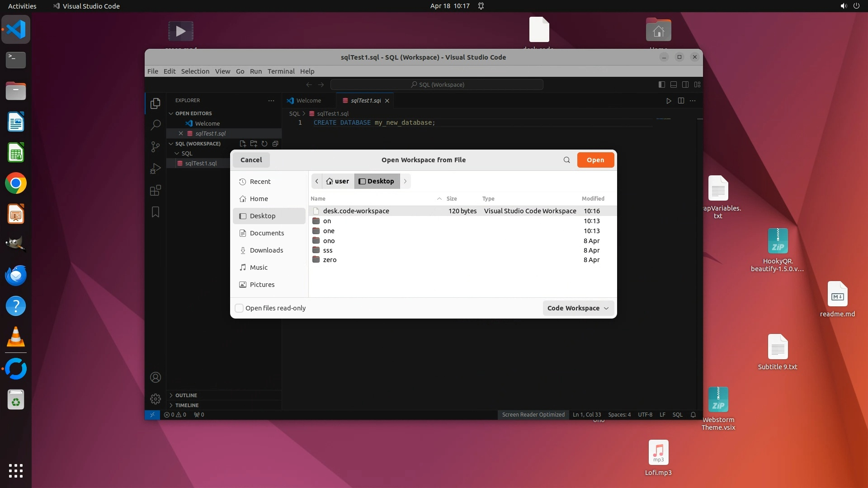Viewport: 868px width, 488px height.
Task: Click the orange Open button
Action: pos(595,160)
